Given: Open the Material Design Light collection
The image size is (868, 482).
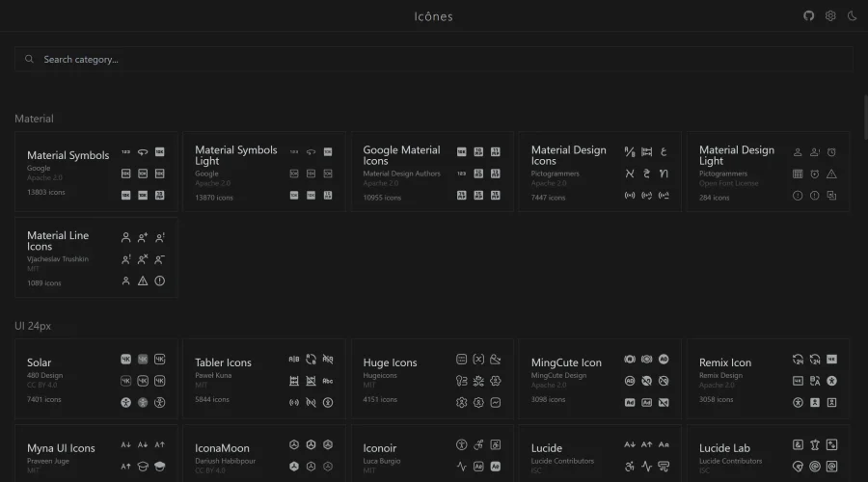Looking at the screenshot, I should click(x=769, y=173).
